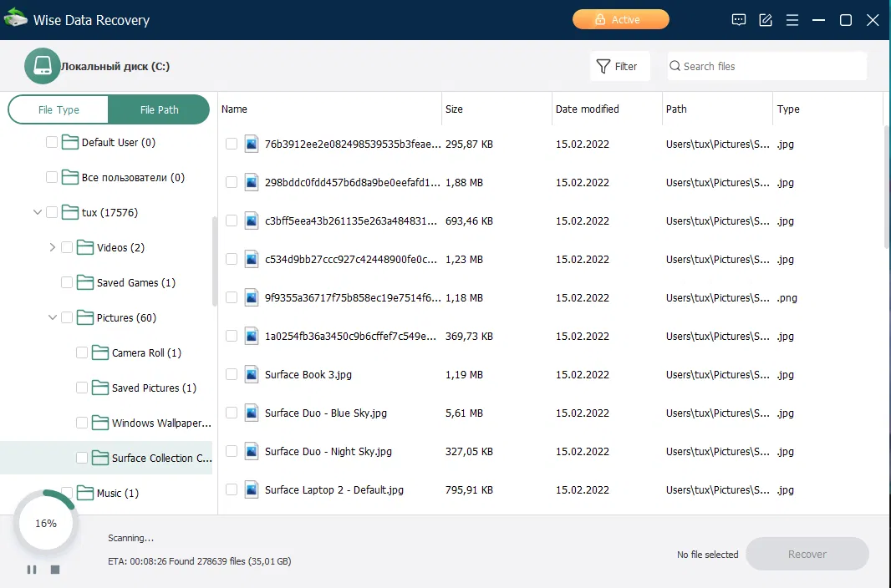Check the Surface Duo - Night Sky.jpg checkbox
Image resolution: width=891 pixels, height=588 pixels.
tap(232, 451)
